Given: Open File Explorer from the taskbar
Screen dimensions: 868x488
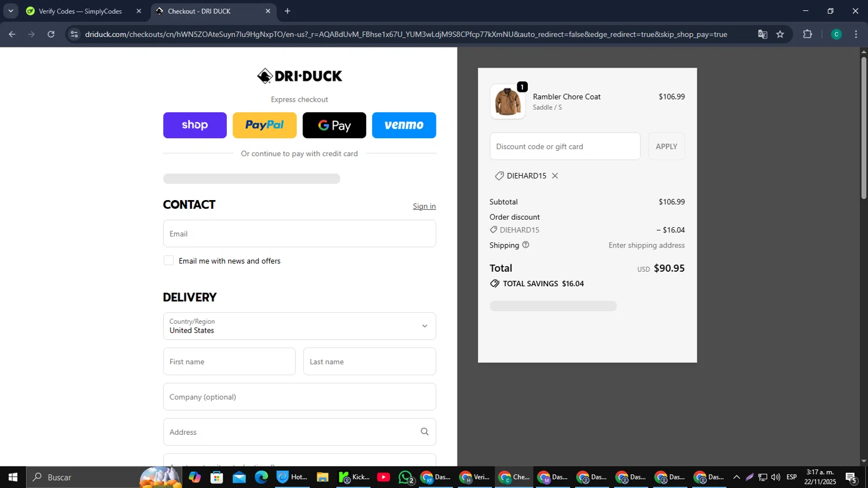Looking at the screenshot, I should pos(323,477).
